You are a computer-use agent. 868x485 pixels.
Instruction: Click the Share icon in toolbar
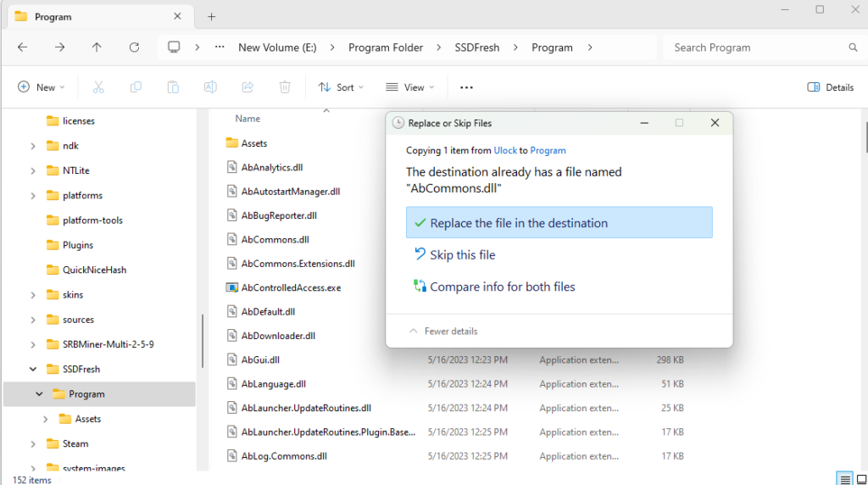(248, 87)
